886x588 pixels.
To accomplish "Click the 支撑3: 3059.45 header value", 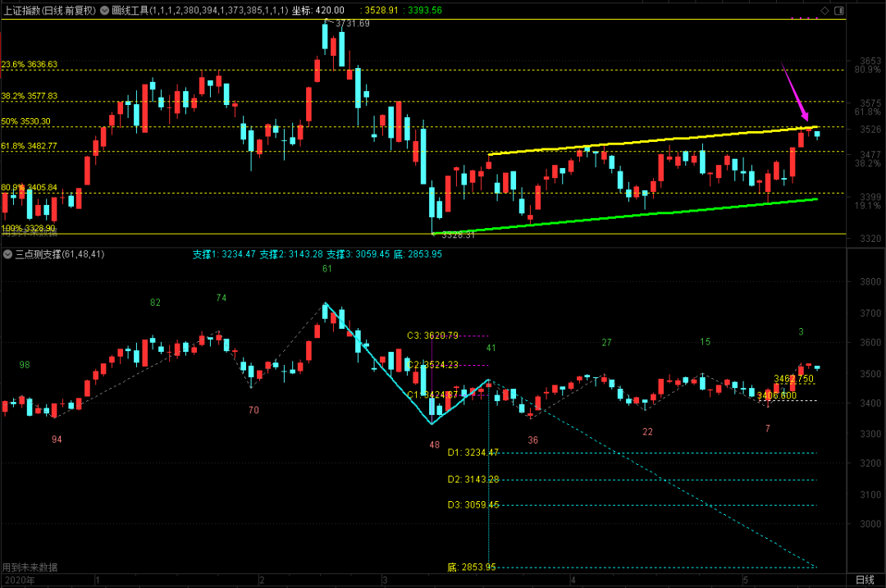I will (359, 254).
